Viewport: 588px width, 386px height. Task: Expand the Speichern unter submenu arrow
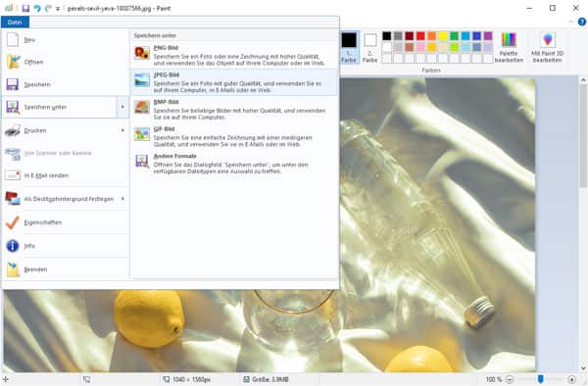click(x=122, y=107)
